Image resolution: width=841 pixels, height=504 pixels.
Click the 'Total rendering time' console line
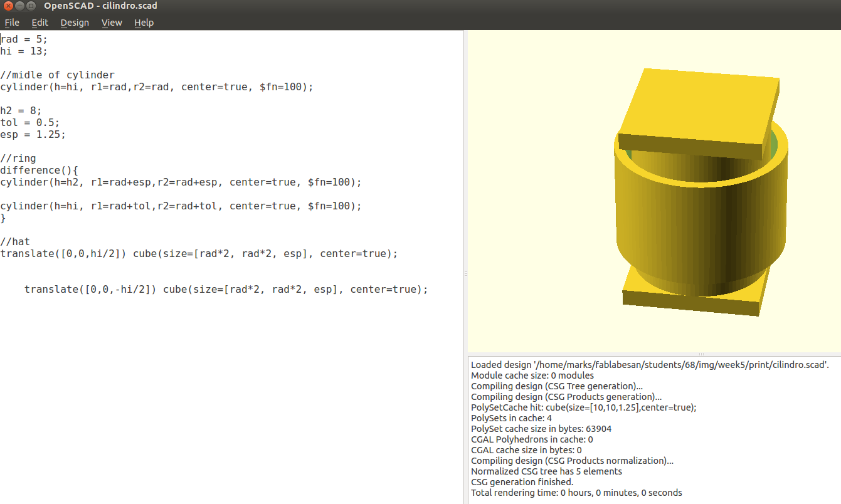tap(576, 493)
